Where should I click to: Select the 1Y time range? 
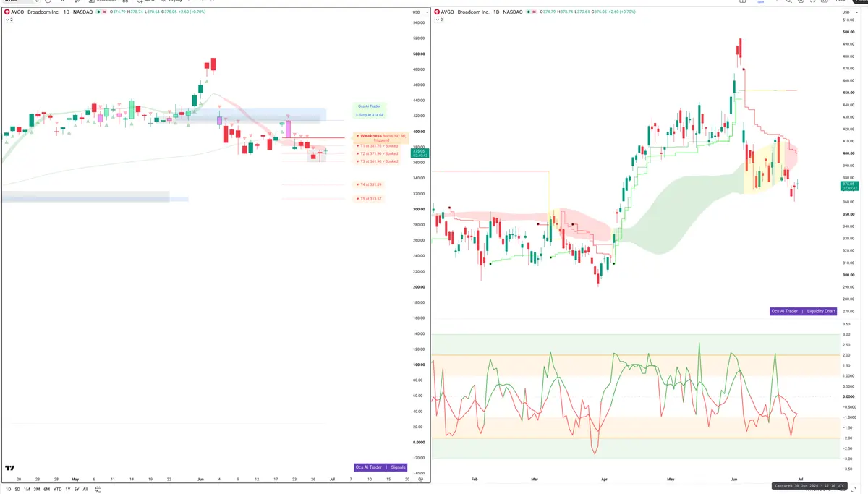pyautogui.click(x=68, y=490)
